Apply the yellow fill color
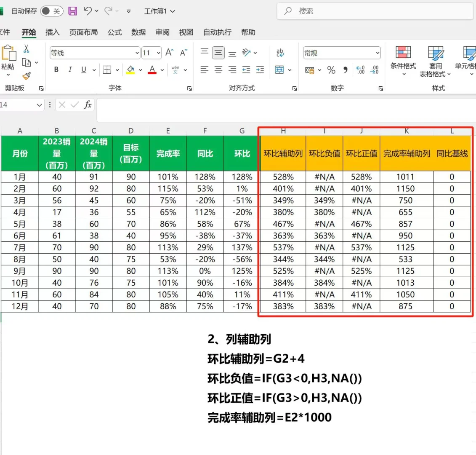Screen dimensions: 476x455 pyautogui.click(x=130, y=70)
